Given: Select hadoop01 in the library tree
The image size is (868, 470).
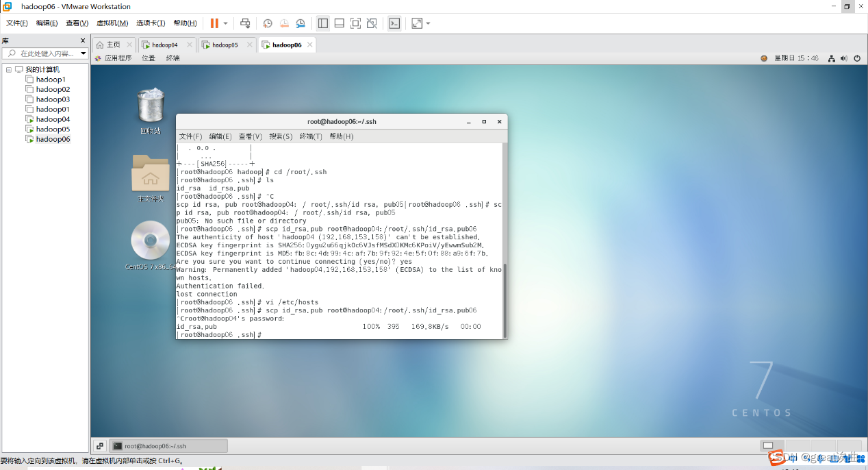Looking at the screenshot, I should (x=53, y=109).
